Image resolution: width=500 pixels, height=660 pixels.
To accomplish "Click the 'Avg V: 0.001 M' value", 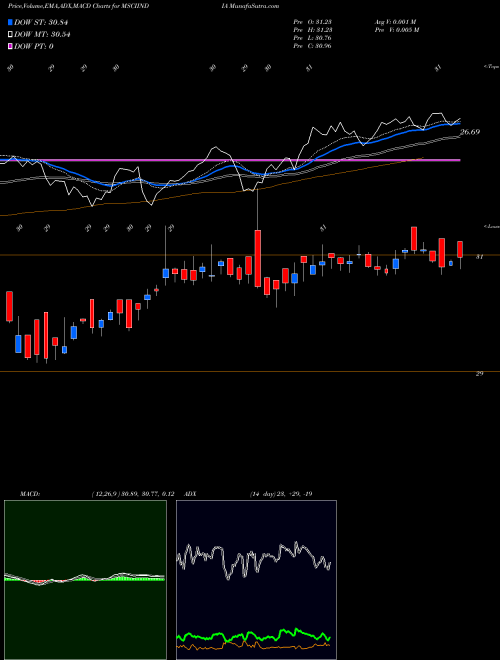I will [x=395, y=22].
